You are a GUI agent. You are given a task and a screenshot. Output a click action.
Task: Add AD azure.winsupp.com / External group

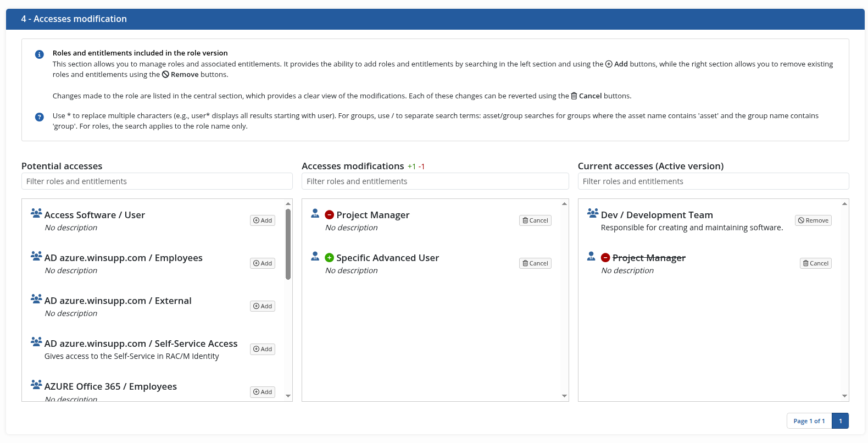tap(263, 306)
